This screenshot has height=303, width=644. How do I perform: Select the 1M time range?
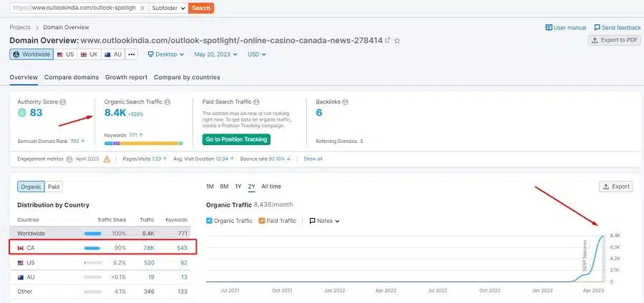[x=210, y=187]
